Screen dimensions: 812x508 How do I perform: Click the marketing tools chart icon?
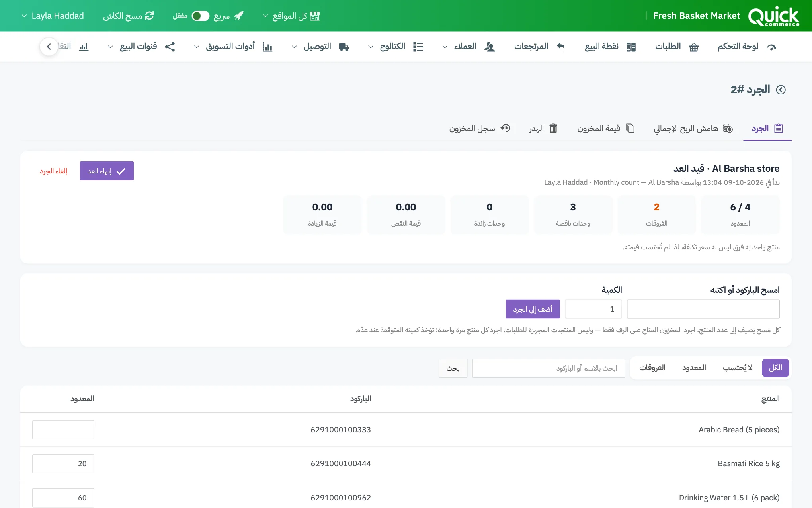coord(267,47)
